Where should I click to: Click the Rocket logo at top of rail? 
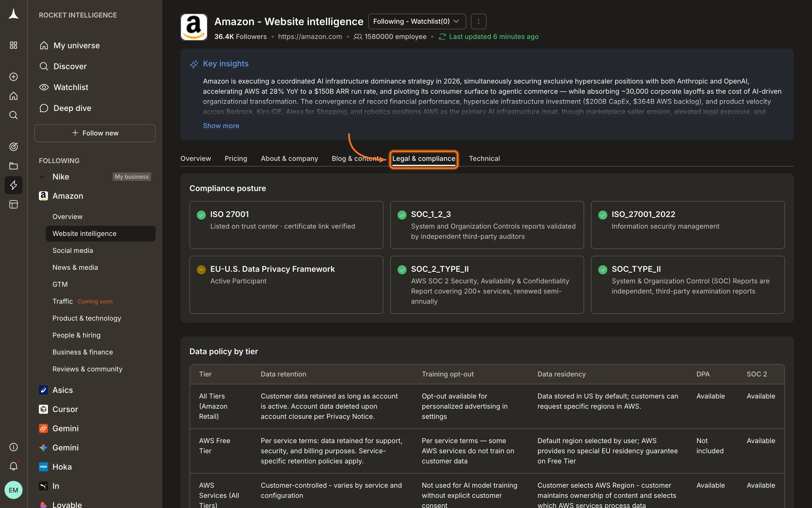[14, 14]
